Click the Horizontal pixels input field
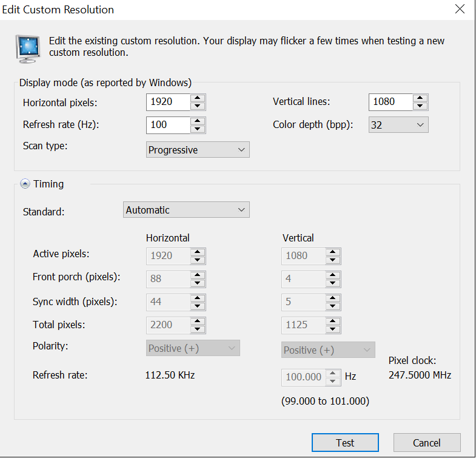 [168, 102]
